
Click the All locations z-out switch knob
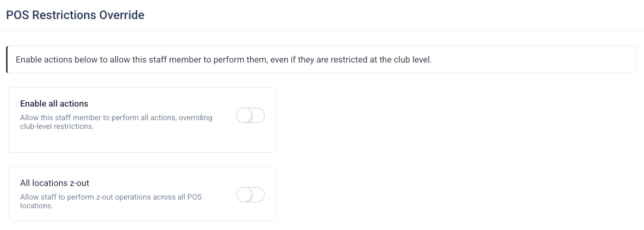coord(245,195)
